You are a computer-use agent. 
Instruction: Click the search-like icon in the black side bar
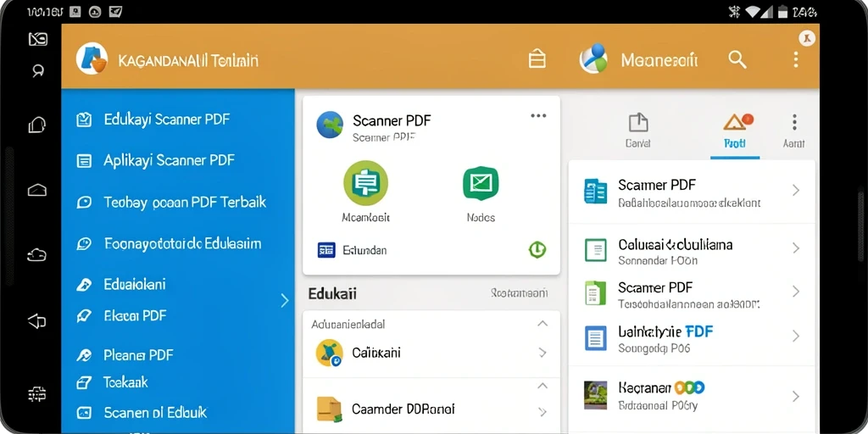pyautogui.click(x=37, y=71)
